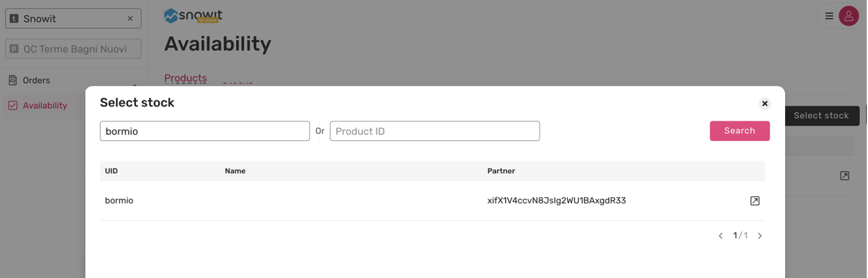
Task: Click the Snowit logo in the header
Action: pos(193,16)
